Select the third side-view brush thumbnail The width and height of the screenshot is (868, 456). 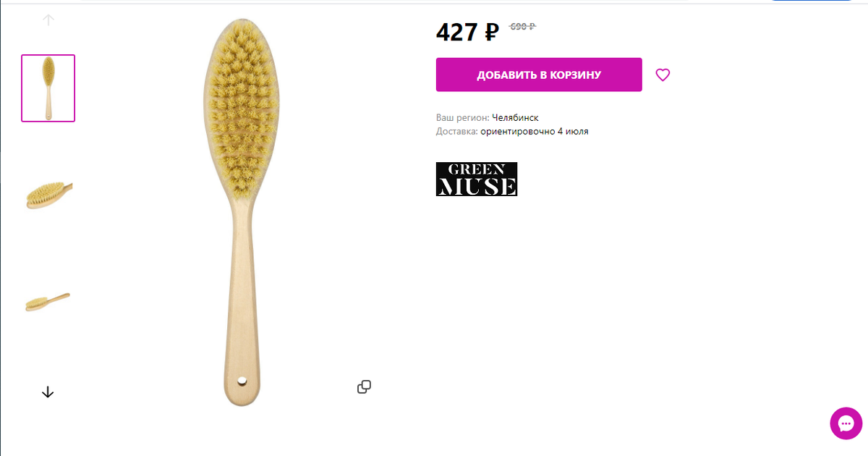[48, 301]
